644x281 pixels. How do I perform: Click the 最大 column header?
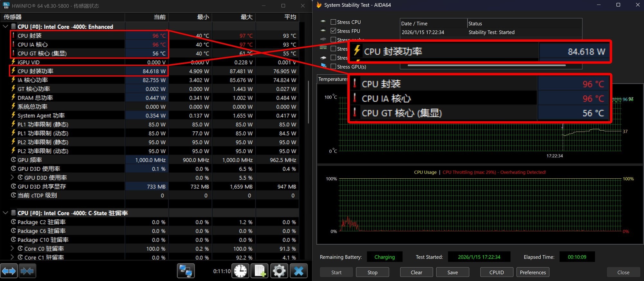(x=234, y=17)
